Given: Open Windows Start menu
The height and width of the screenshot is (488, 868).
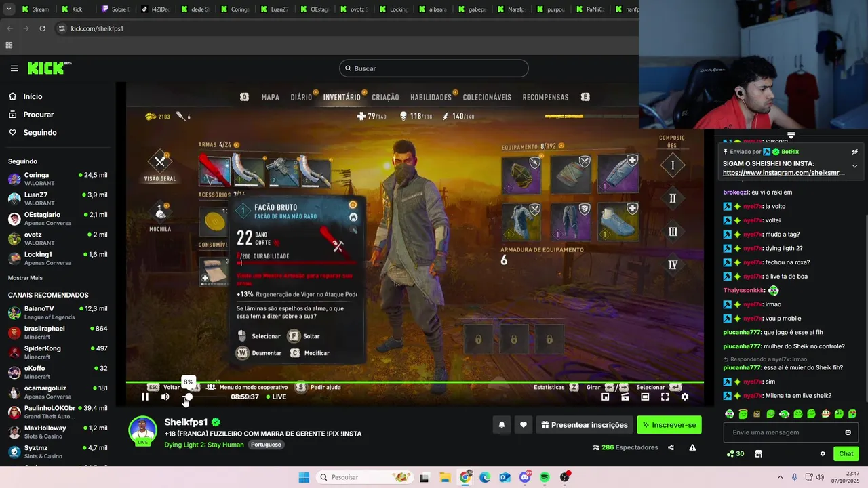Looking at the screenshot, I should tap(304, 477).
